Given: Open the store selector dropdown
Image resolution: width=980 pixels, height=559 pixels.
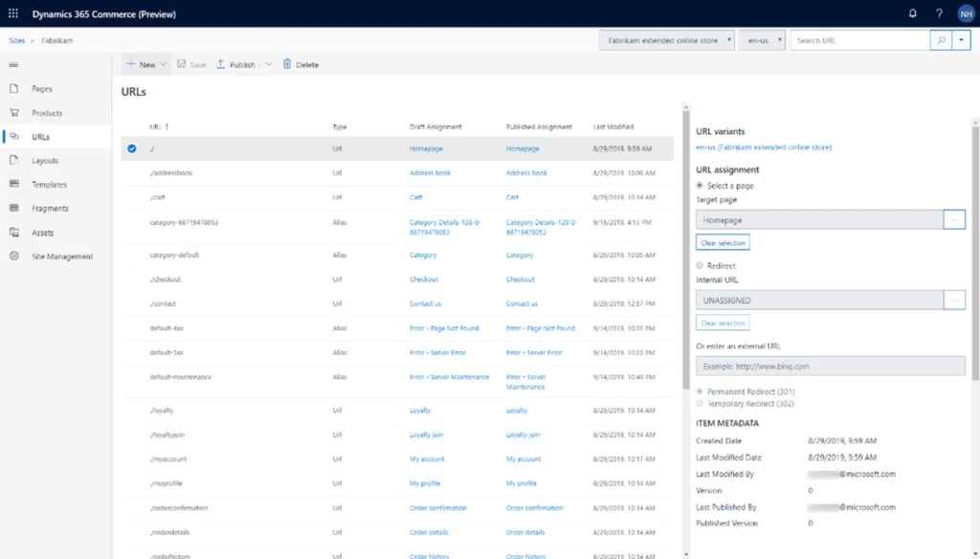Looking at the screenshot, I should [x=665, y=40].
